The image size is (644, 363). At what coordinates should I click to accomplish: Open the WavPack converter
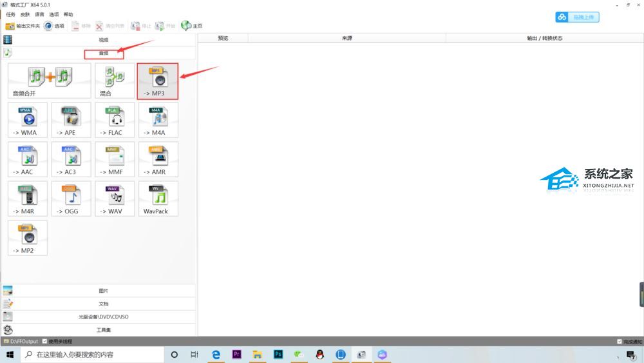pyautogui.click(x=158, y=199)
